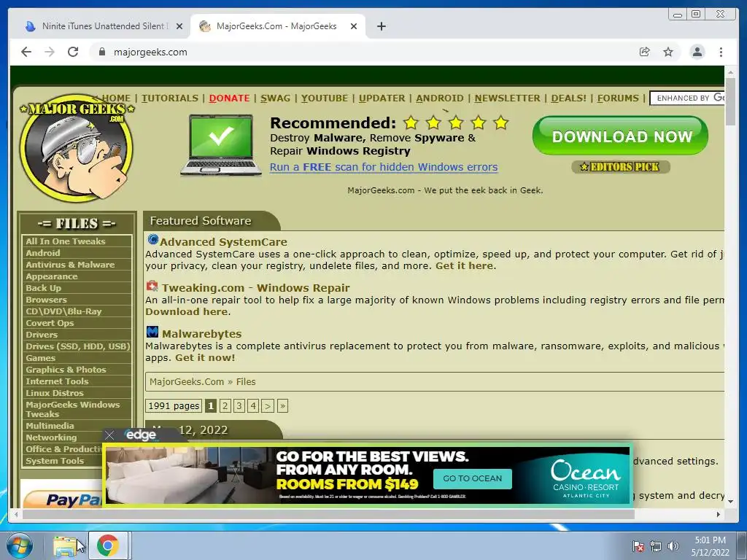This screenshot has width=747, height=560.
Task: Open the Windows Start button
Action: coord(20,545)
